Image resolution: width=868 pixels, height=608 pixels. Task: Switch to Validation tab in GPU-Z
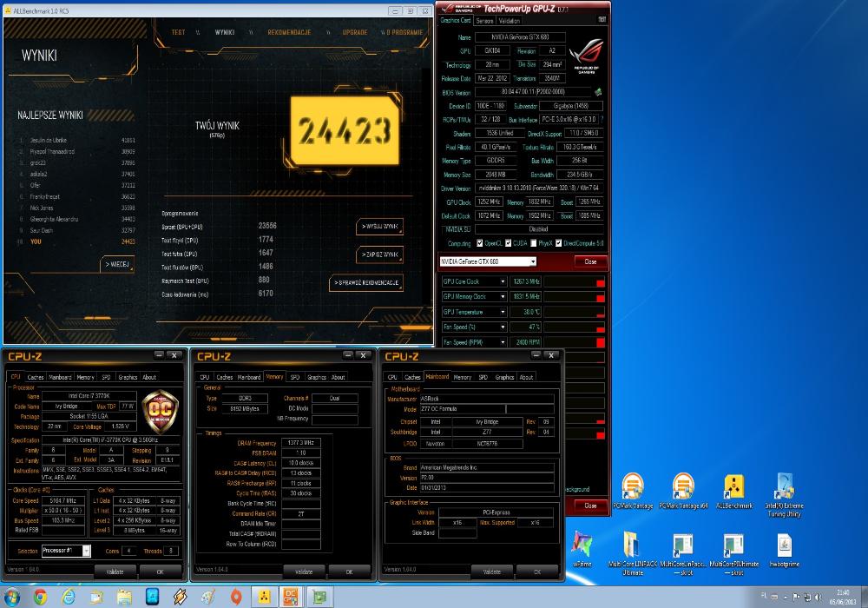[x=510, y=21]
